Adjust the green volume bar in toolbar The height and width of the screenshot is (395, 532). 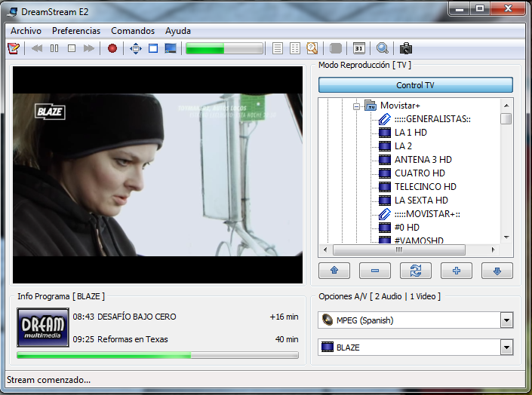(224, 48)
